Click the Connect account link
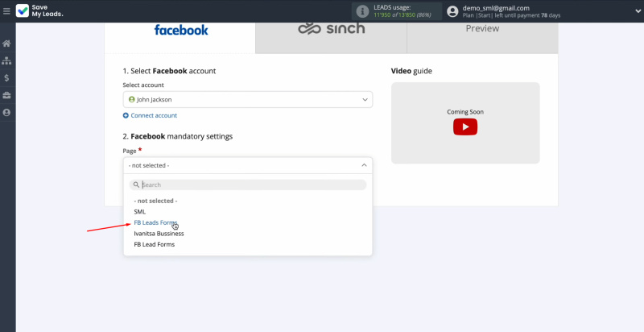Viewport: 644px width, 332px height. (154, 115)
